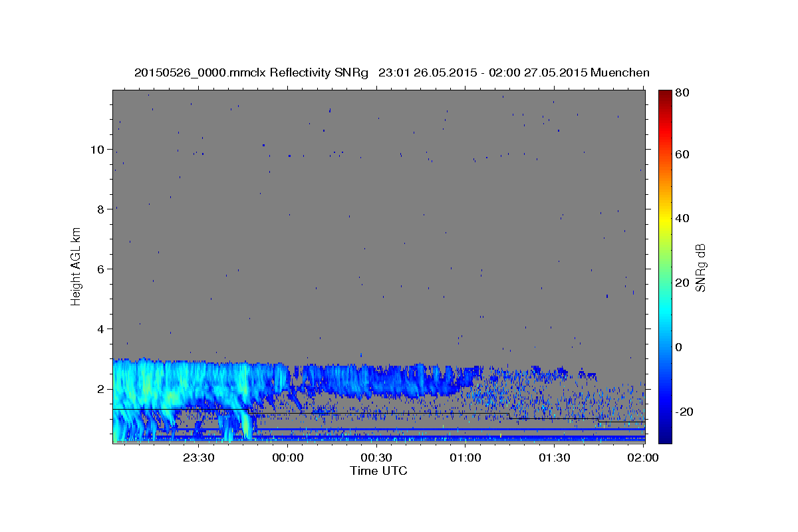Click the 'Height AGL km' y-axis label
The image size is (798, 532).
click(x=76, y=266)
